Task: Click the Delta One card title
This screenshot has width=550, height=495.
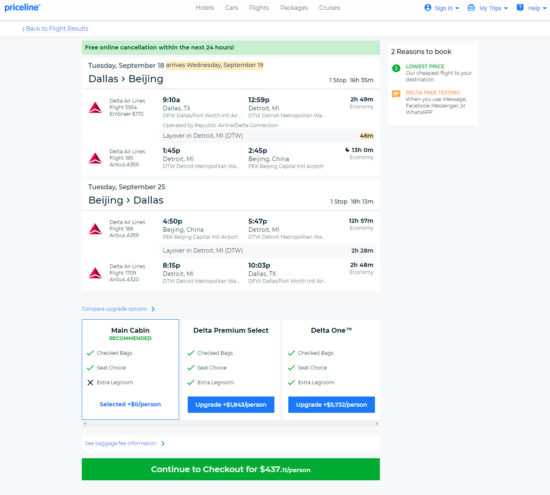Action: pos(331,330)
